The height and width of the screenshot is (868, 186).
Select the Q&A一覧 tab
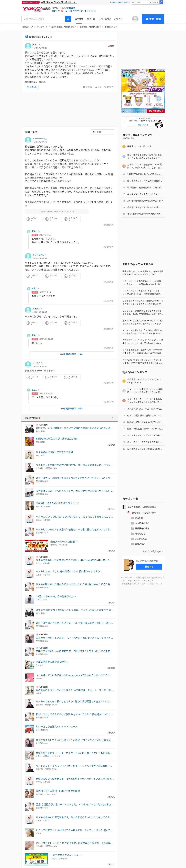(x=91, y=19)
